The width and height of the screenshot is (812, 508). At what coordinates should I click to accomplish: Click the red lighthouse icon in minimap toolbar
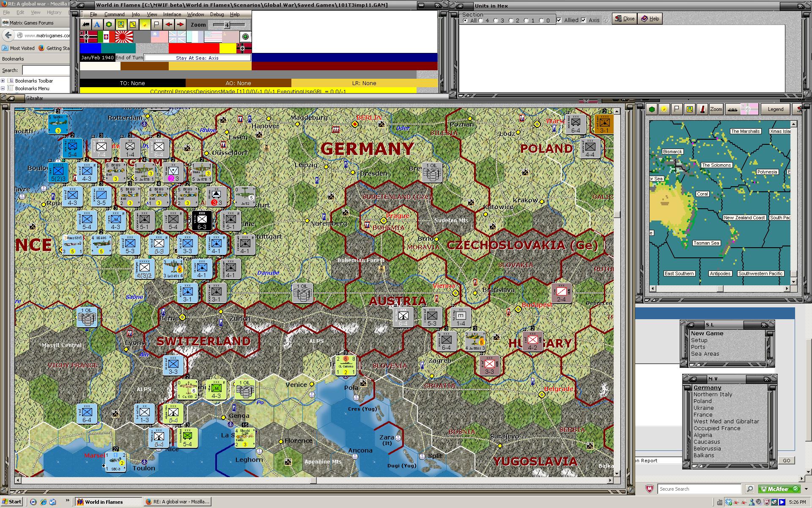click(702, 109)
